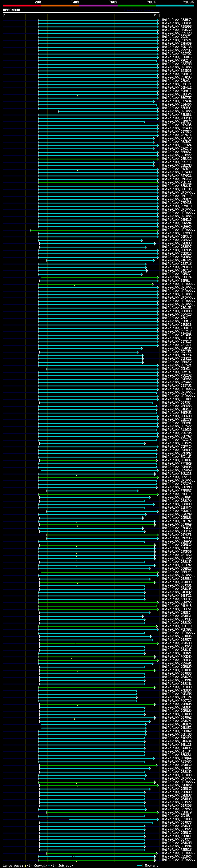Click hit label UniRef100_Q2UFC4
This screenshot has width=197, height=868.
(177, 277)
